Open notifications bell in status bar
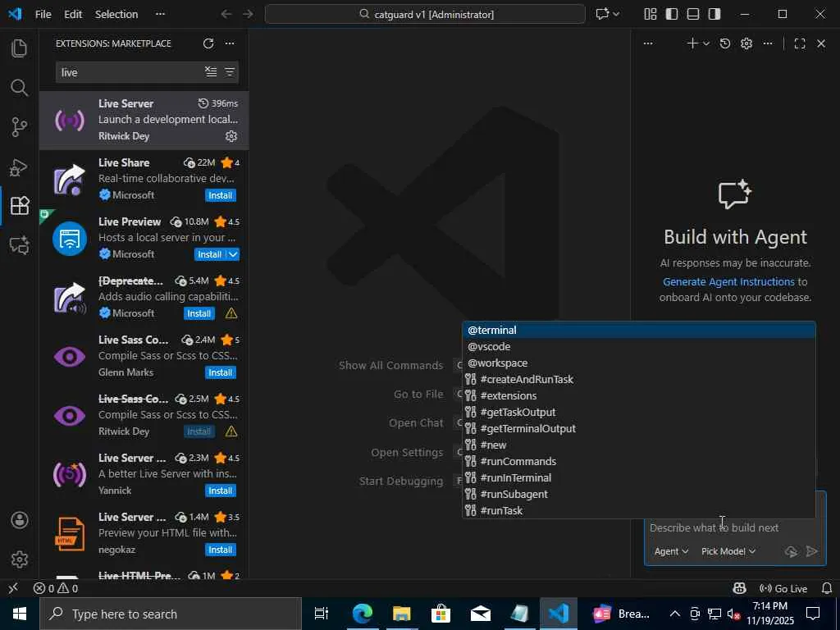 click(x=827, y=588)
